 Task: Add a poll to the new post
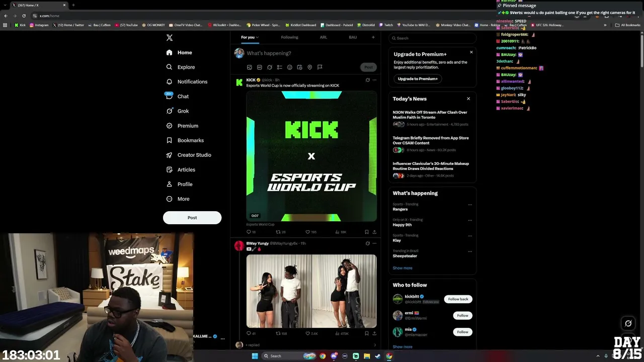point(280,67)
